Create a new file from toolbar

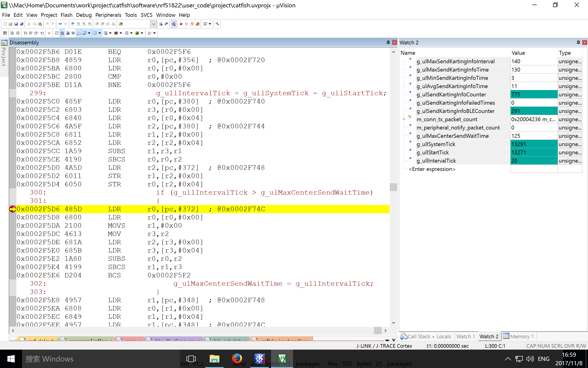tap(5, 24)
